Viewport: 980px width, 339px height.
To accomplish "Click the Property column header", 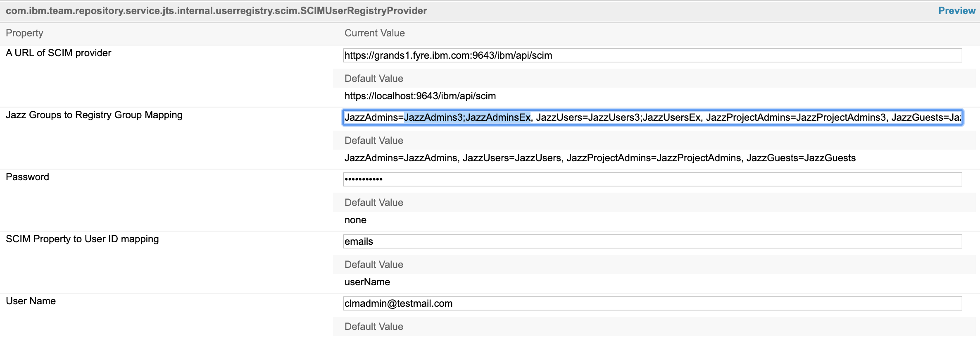I will (24, 33).
